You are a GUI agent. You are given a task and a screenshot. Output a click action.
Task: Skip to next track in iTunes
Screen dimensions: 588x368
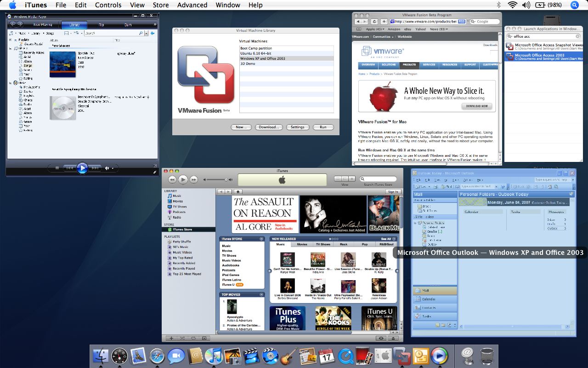point(194,179)
